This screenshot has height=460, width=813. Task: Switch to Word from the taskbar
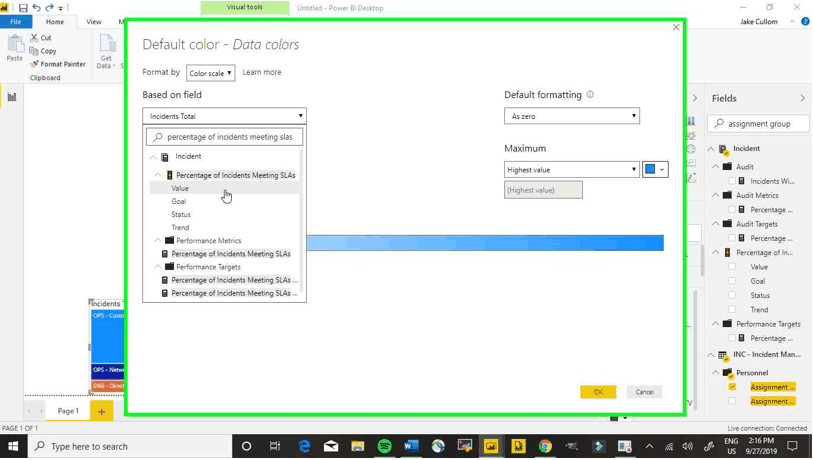pyautogui.click(x=411, y=447)
